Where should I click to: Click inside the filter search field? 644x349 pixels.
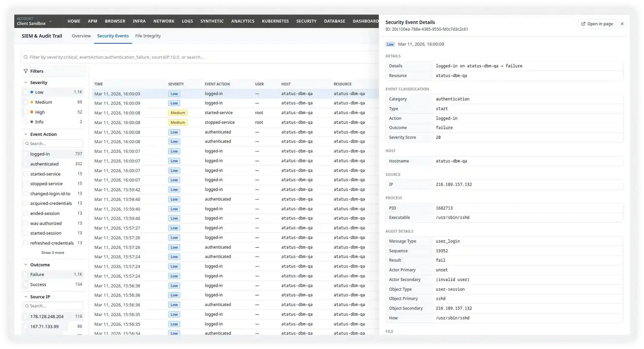click(x=130, y=57)
